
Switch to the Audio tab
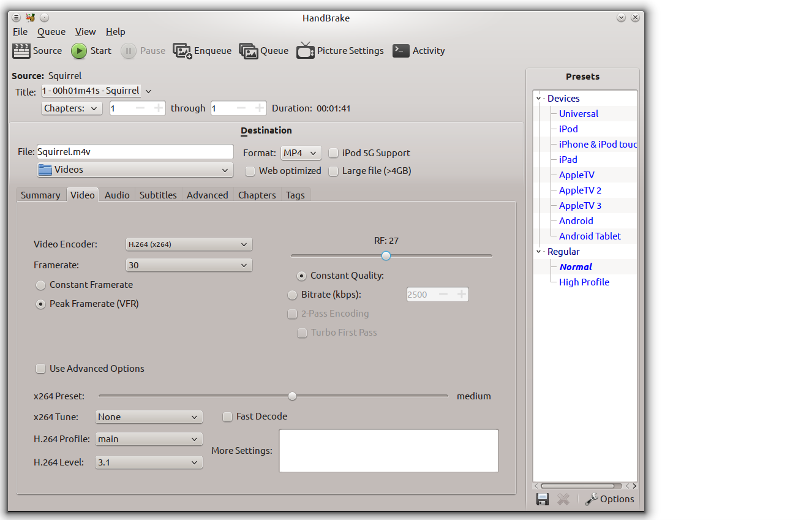[117, 195]
